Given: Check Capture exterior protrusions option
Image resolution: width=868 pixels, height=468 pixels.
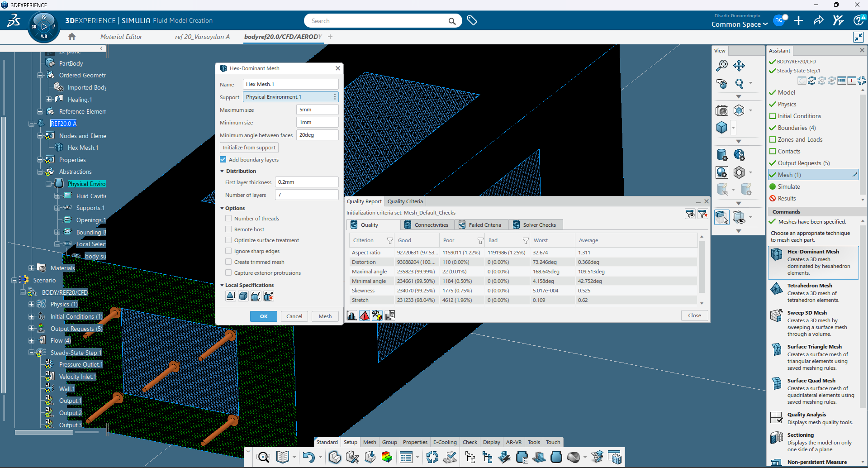Looking at the screenshot, I should pos(228,272).
